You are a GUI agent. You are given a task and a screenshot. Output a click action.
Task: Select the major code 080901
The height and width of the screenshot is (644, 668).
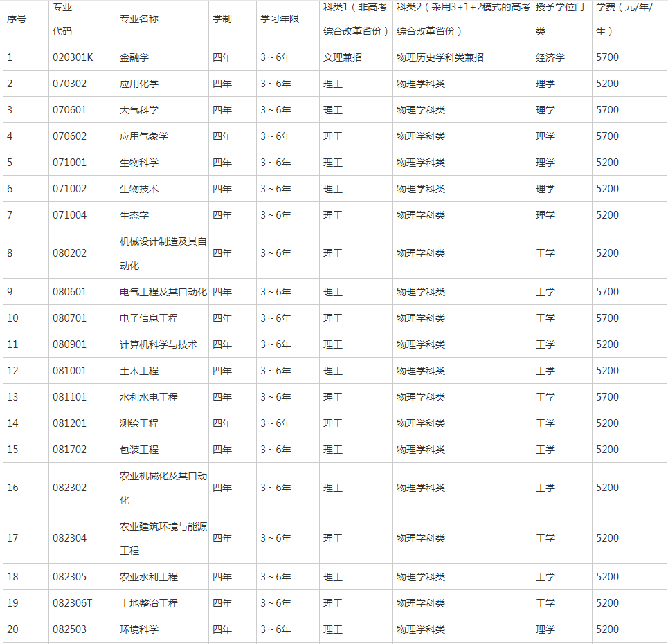pos(69,344)
